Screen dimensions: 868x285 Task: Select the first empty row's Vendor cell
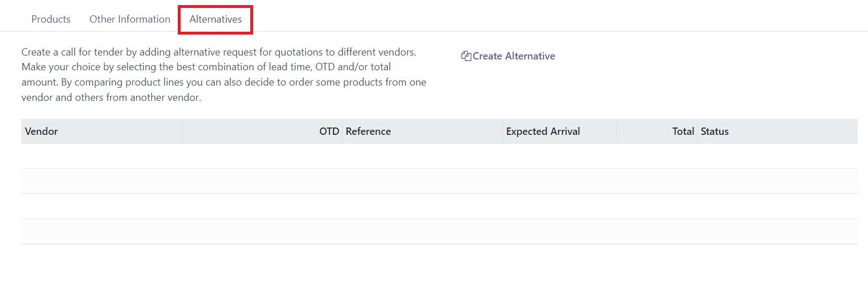(101, 156)
